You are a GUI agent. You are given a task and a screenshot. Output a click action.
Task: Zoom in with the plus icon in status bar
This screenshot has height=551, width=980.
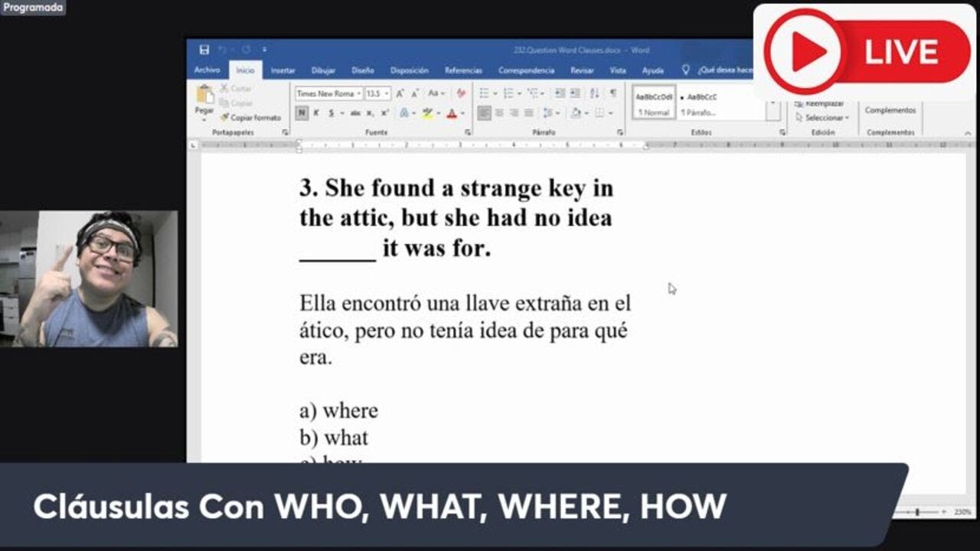[943, 512]
